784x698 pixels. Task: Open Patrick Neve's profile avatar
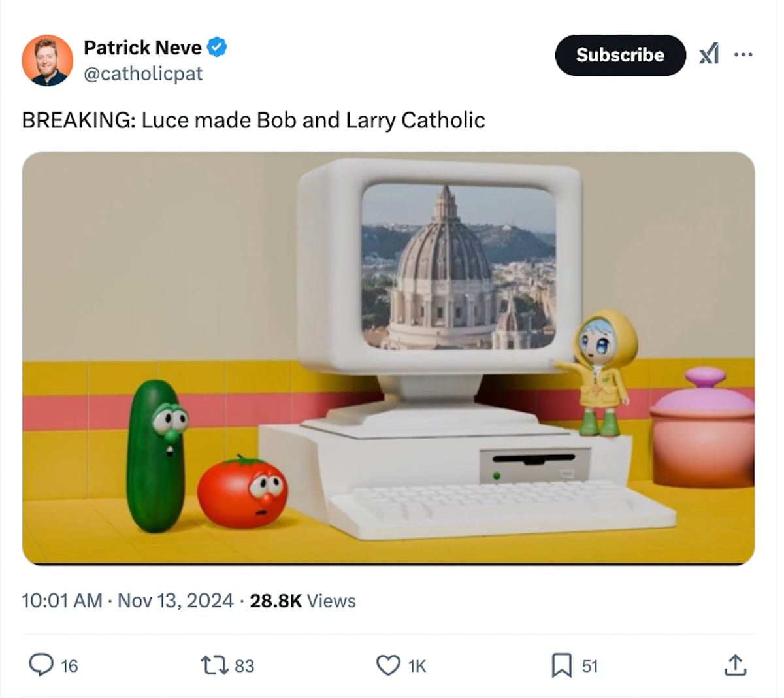(x=47, y=60)
